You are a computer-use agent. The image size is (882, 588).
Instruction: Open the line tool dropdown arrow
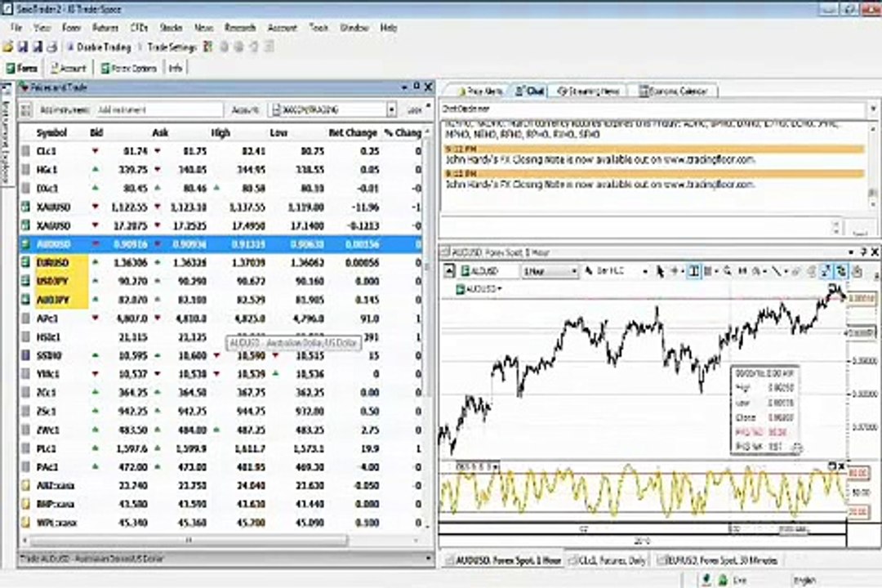786,272
